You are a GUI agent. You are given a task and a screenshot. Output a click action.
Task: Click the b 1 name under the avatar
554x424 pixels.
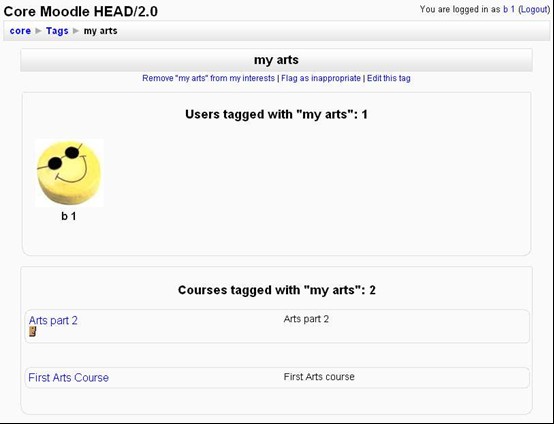pyautogui.click(x=69, y=216)
